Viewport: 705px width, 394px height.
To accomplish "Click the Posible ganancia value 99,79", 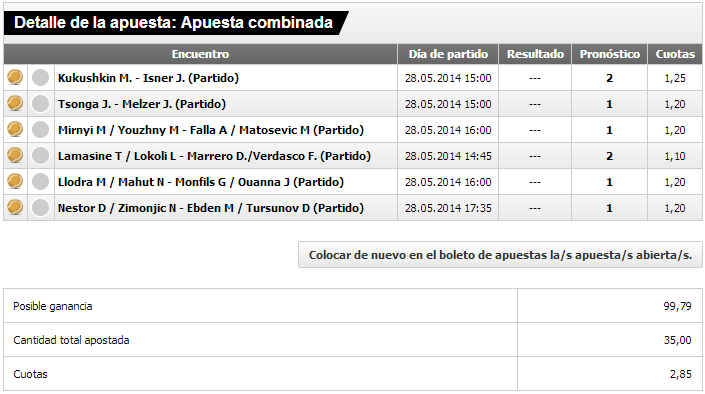I will pyautogui.click(x=677, y=306).
